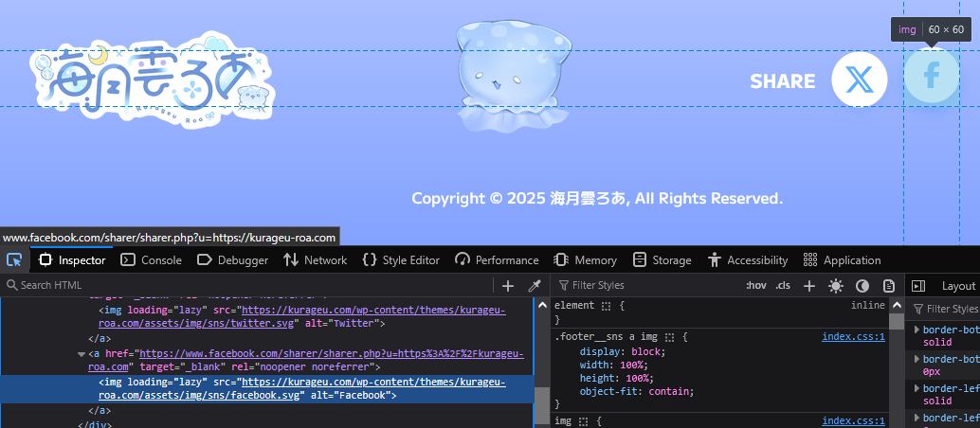Switch to the Console tab

[151, 259]
